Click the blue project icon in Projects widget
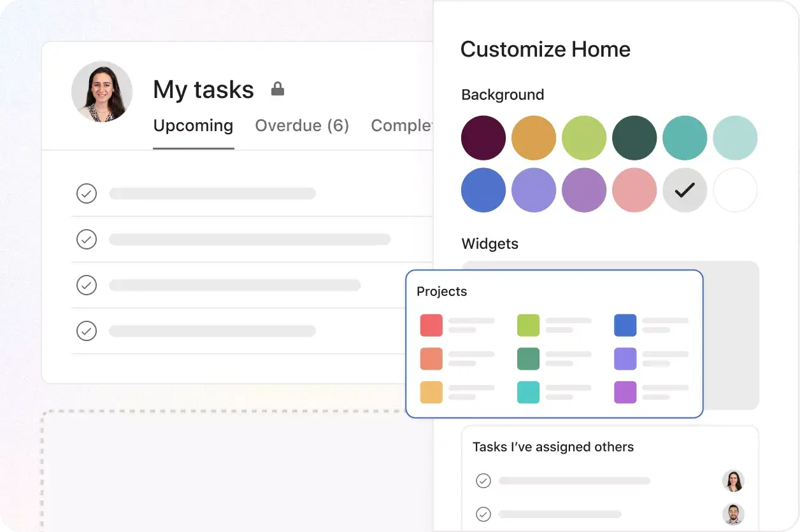 (x=625, y=325)
